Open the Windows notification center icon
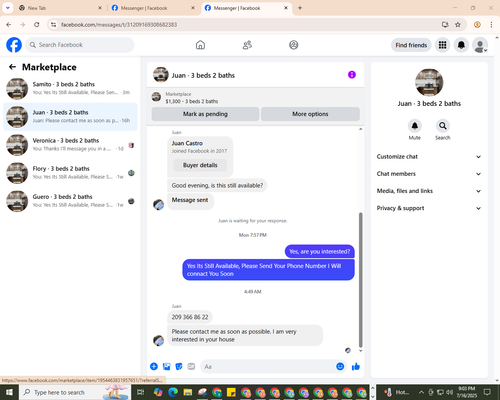The image size is (500, 400). [x=487, y=392]
